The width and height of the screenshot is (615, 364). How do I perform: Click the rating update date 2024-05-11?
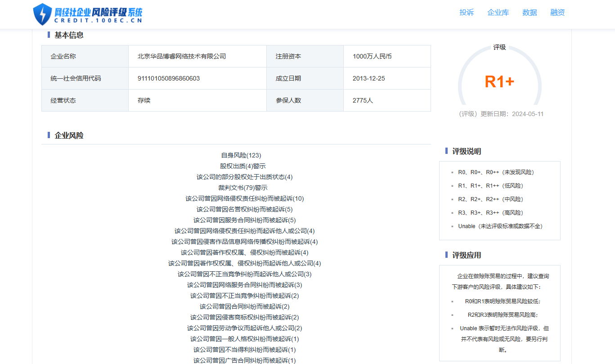click(x=528, y=114)
